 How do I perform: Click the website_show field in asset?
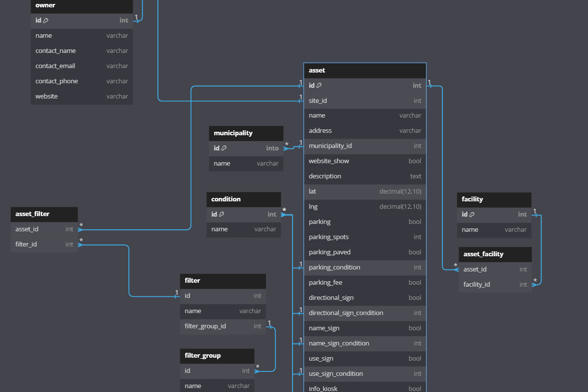365,162
